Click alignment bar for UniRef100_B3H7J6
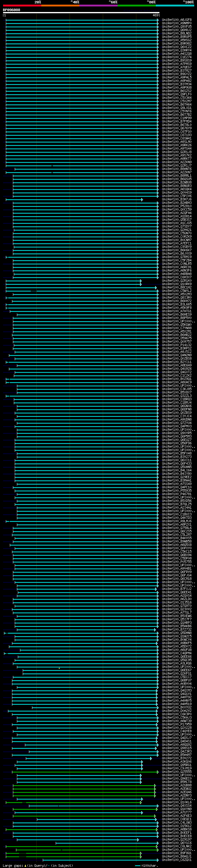Viewport: 197px width, 868px height. coord(74,200)
